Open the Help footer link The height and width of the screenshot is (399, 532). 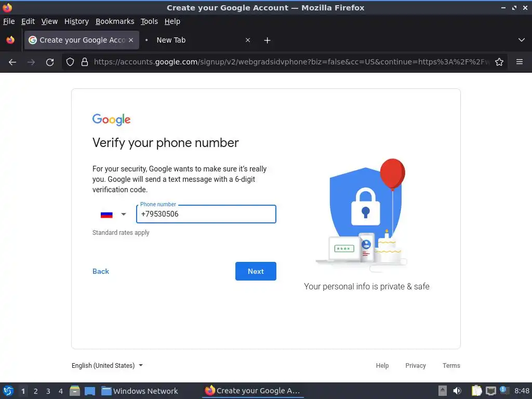click(x=382, y=365)
